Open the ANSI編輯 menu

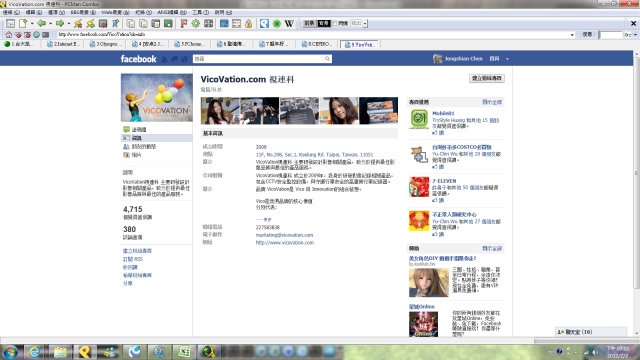pos(172,12)
